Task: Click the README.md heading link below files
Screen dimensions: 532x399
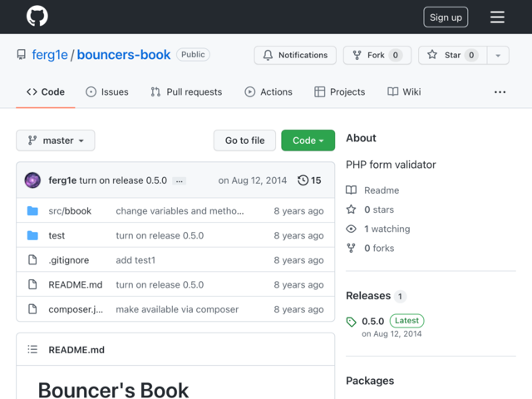Action: (x=76, y=350)
